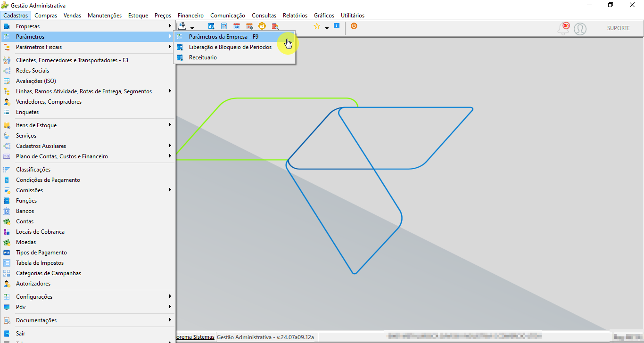
Task: Open dropdown arrow beside cash register icon
Action: 192,28
